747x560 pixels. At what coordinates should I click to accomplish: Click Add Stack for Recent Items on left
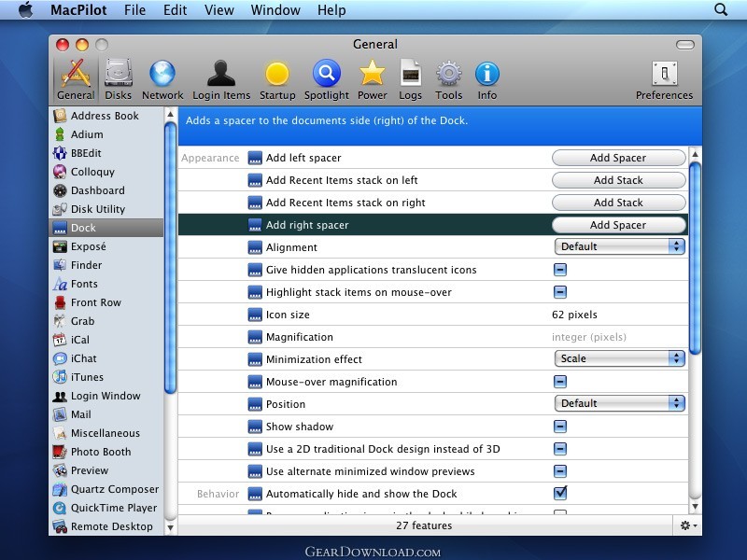point(618,180)
